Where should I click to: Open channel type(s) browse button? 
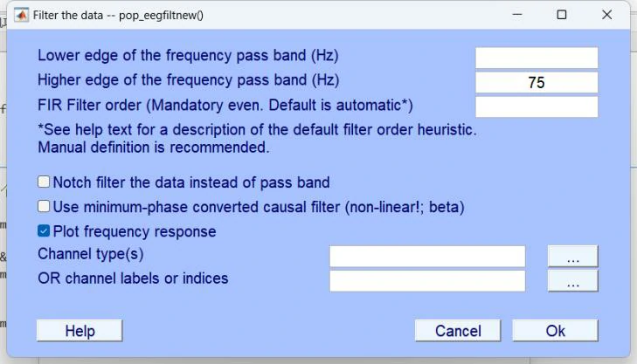[x=572, y=256]
